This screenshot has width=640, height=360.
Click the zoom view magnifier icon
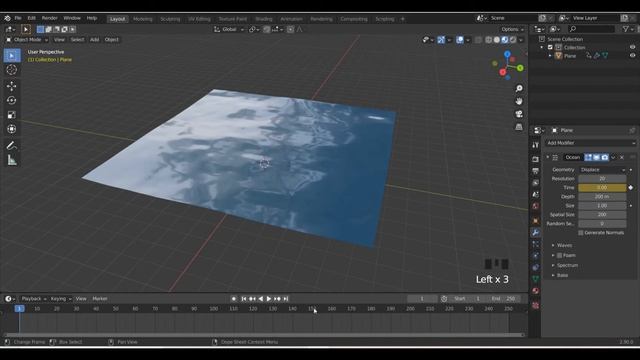(519, 89)
